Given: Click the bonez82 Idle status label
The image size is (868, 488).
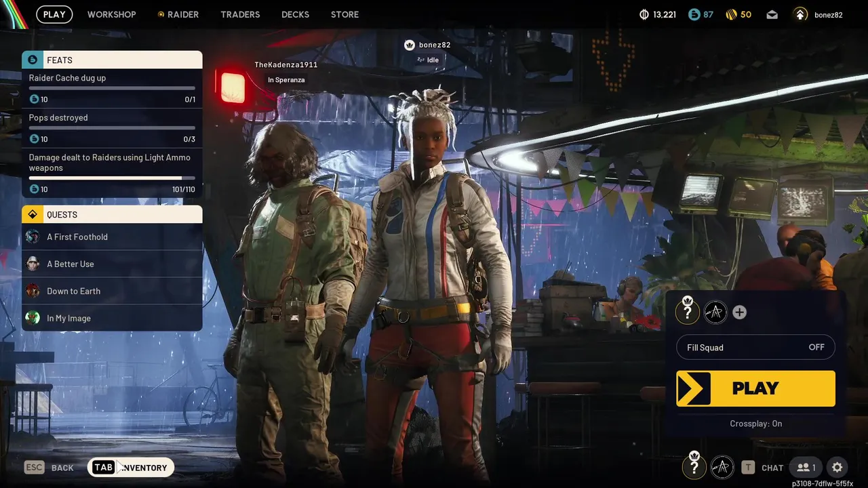Looking at the screenshot, I should [x=428, y=60].
